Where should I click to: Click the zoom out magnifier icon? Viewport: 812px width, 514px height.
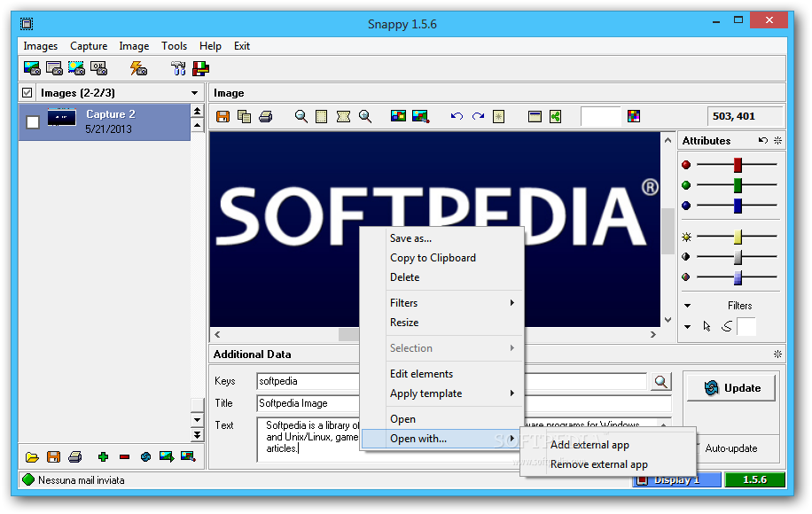(x=301, y=116)
